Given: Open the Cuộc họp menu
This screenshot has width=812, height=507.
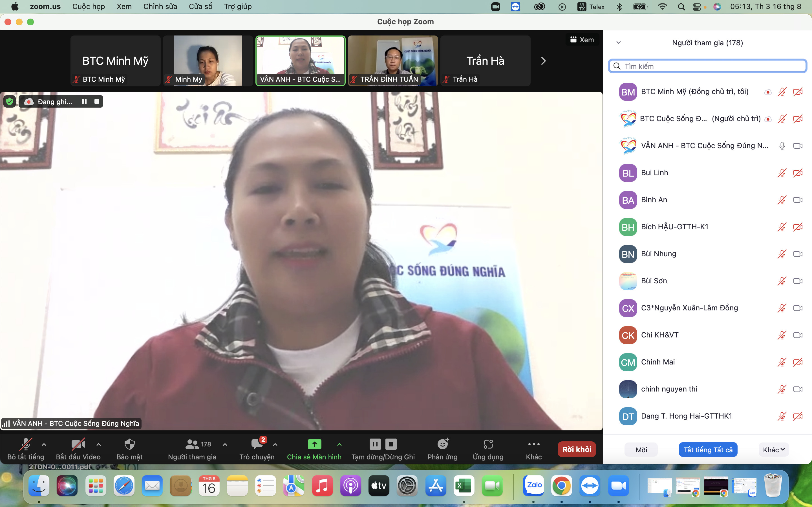Looking at the screenshot, I should [89, 7].
